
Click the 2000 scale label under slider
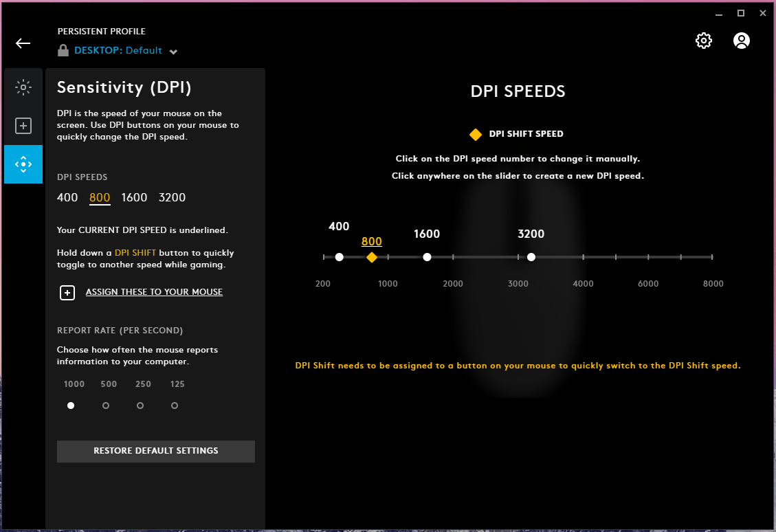point(453,284)
